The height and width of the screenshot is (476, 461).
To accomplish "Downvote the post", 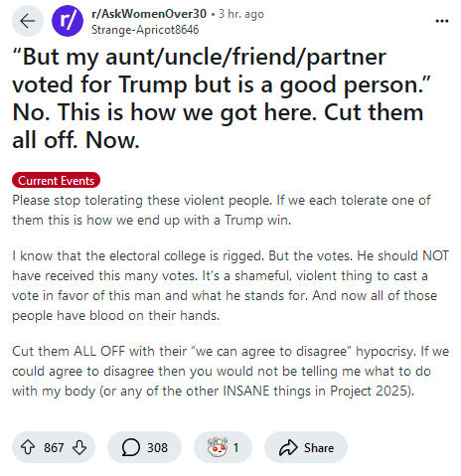I will click(x=79, y=447).
